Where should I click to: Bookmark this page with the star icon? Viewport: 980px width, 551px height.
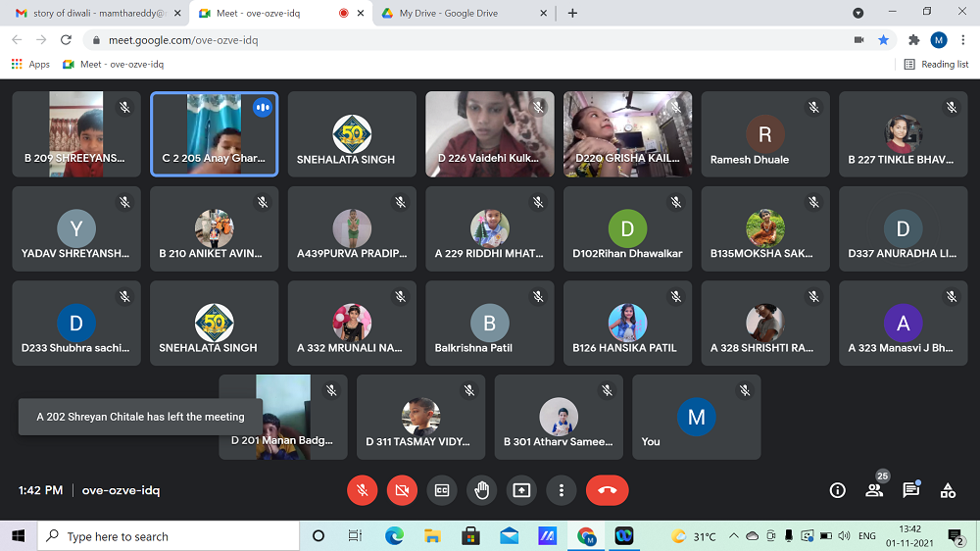point(883,40)
